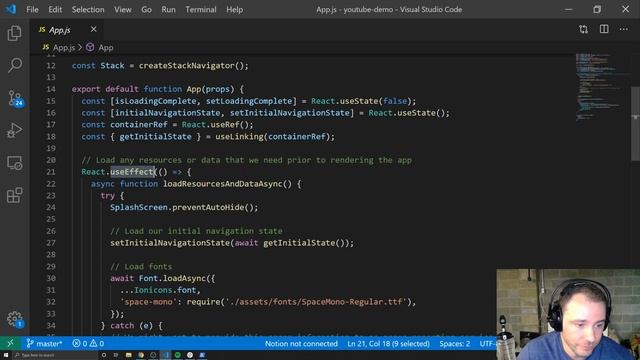This screenshot has width=640, height=360.
Task: Open Source Control view with 24 changes
Action: click(16, 98)
